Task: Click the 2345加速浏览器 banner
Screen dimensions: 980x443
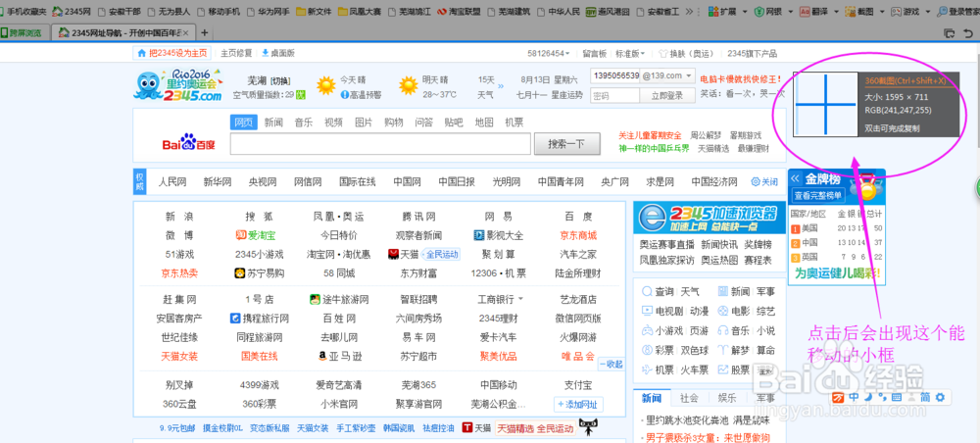Action: [x=710, y=218]
